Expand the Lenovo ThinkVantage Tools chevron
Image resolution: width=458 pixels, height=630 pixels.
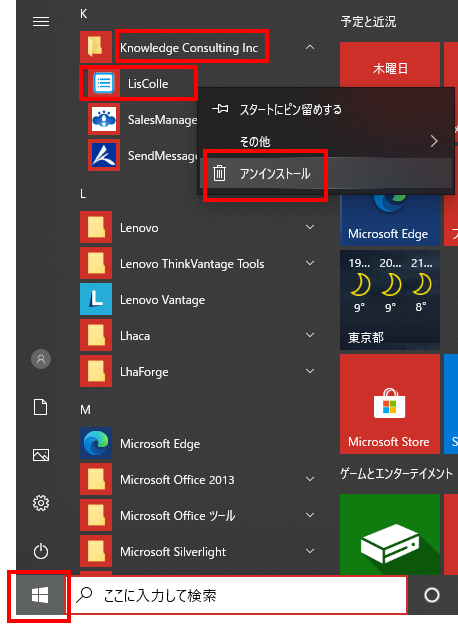(x=310, y=263)
